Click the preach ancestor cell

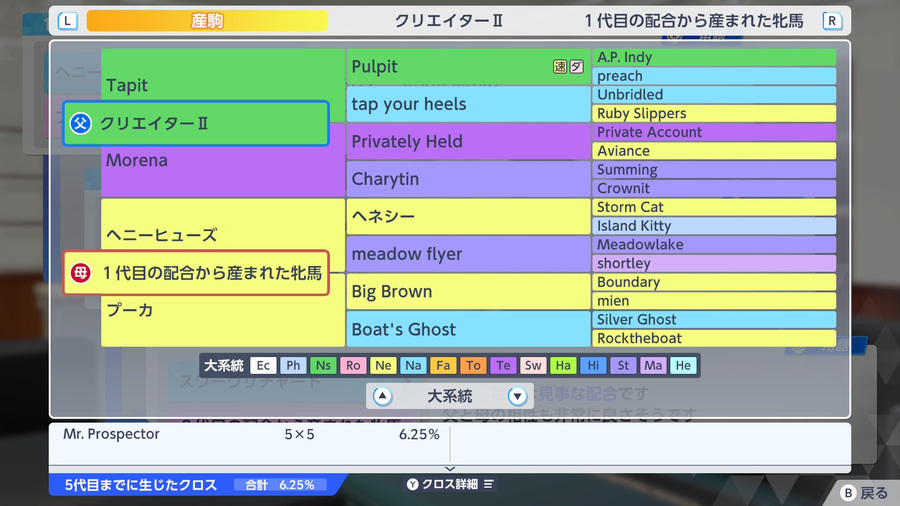[x=714, y=76]
